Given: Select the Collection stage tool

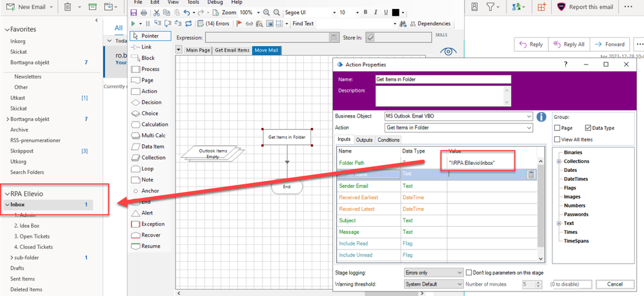Looking at the screenshot, I should pos(153,158).
